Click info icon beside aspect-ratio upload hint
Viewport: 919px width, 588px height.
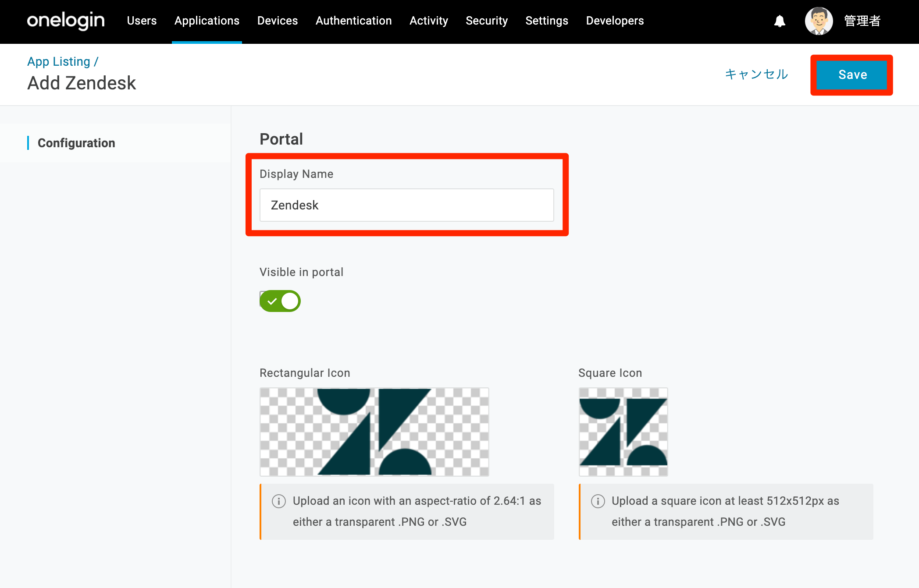279,501
